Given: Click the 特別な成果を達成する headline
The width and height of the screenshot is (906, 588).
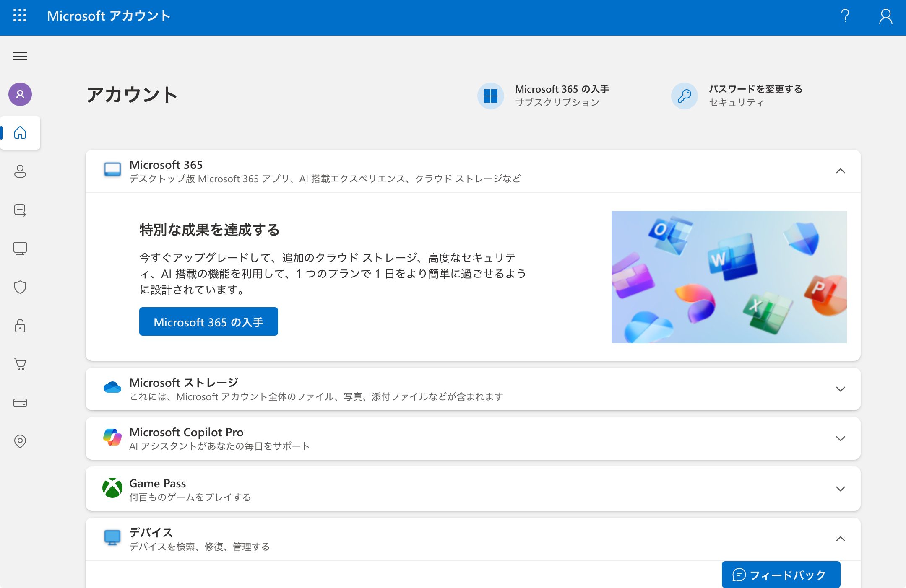Looking at the screenshot, I should 210,230.
